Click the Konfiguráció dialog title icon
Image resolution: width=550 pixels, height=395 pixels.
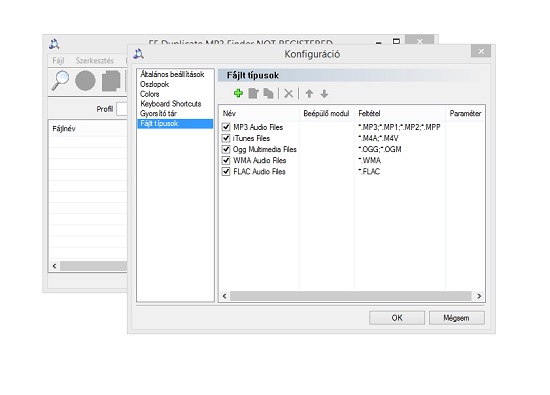pos(139,54)
